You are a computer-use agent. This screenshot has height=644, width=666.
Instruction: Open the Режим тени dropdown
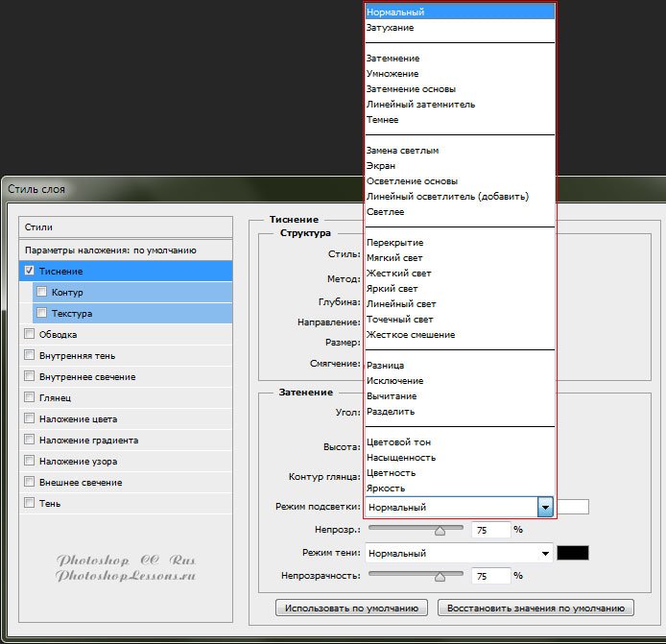point(545,553)
